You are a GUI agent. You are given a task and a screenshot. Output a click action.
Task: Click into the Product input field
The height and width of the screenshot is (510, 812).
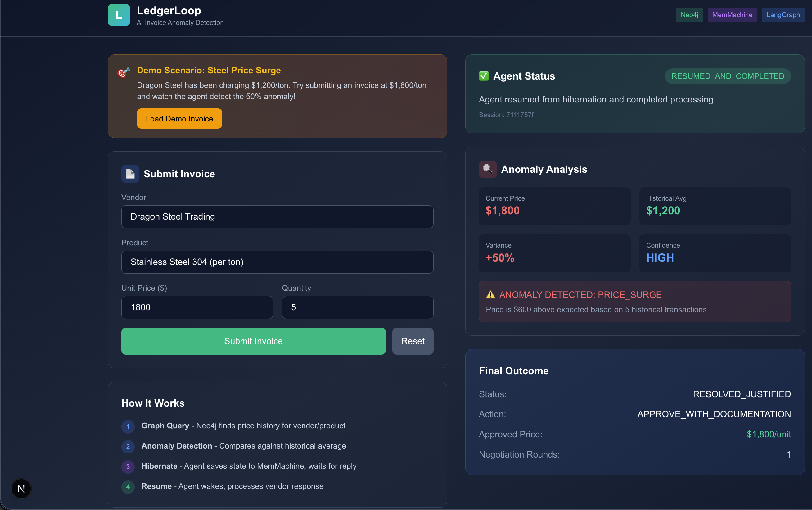coord(277,262)
